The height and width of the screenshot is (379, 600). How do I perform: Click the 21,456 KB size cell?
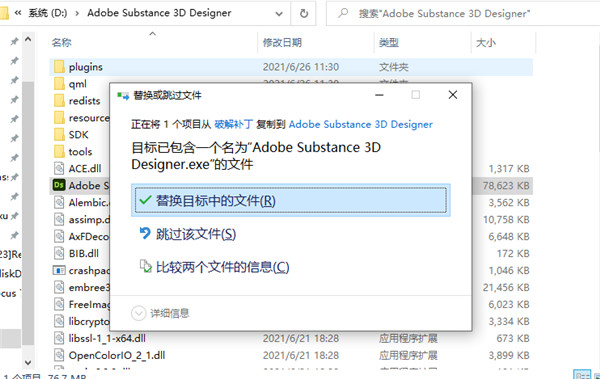pyautogui.click(x=506, y=288)
